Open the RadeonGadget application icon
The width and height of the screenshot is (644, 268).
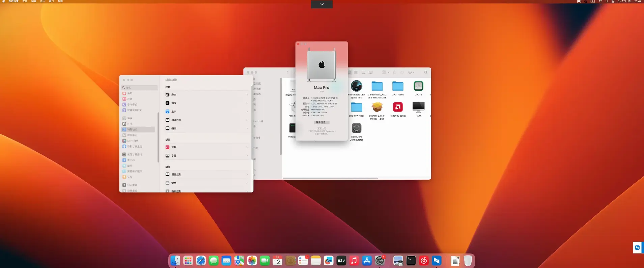[398, 107]
